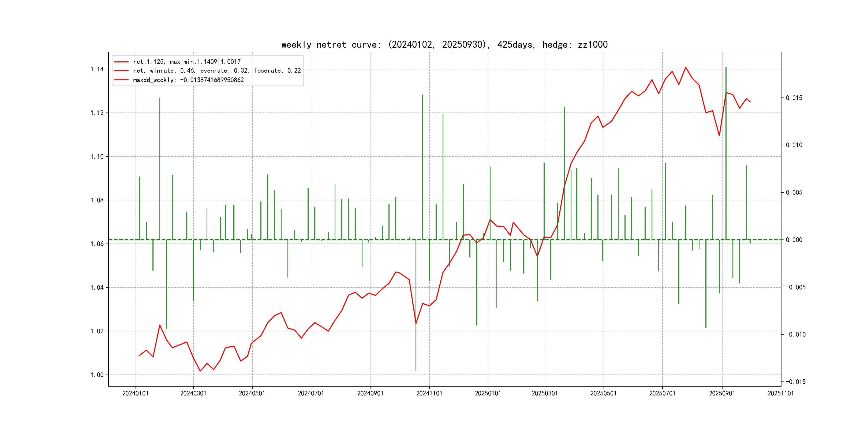Click the x-axis label 20240701
Screen dimensions: 868x434
pyautogui.click(x=311, y=393)
